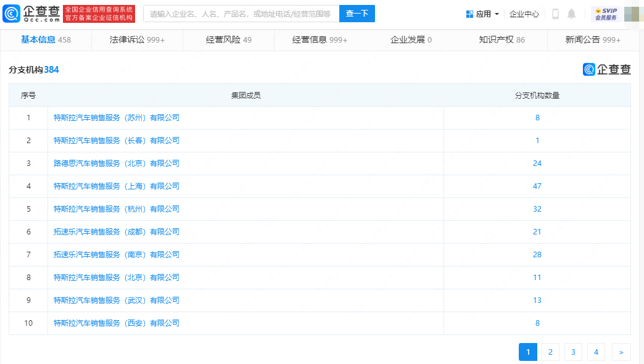The width and height of the screenshot is (644, 364).
Task: Click the red 全国企业信用查询系统 banner
Action: point(99,14)
